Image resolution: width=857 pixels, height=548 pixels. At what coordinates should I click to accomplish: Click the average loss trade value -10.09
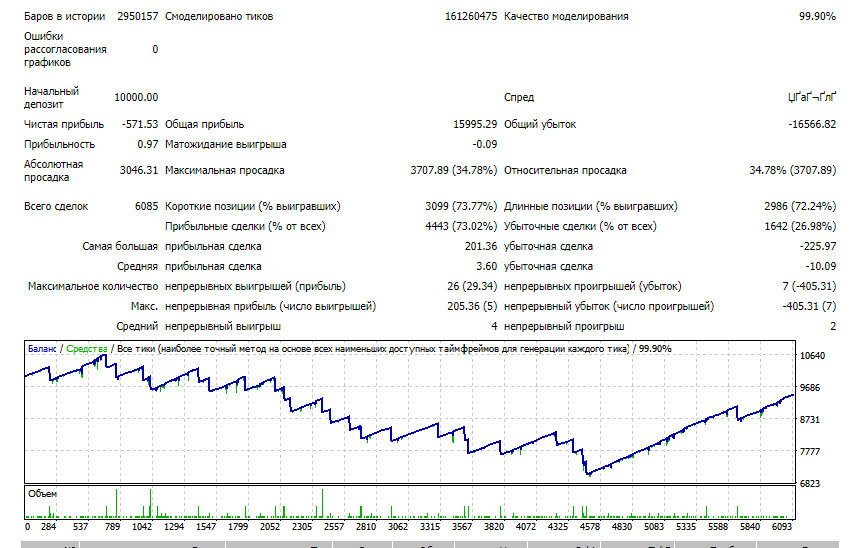(x=820, y=266)
